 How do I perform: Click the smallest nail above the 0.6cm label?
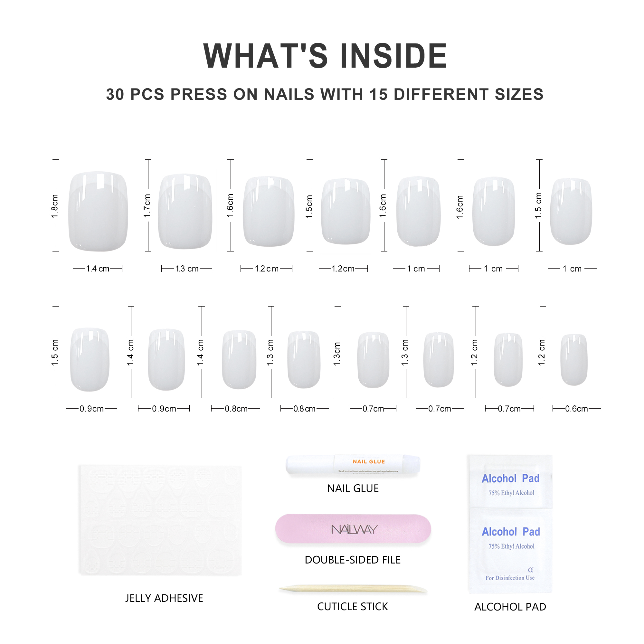pyautogui.click(x=574, y=359)
